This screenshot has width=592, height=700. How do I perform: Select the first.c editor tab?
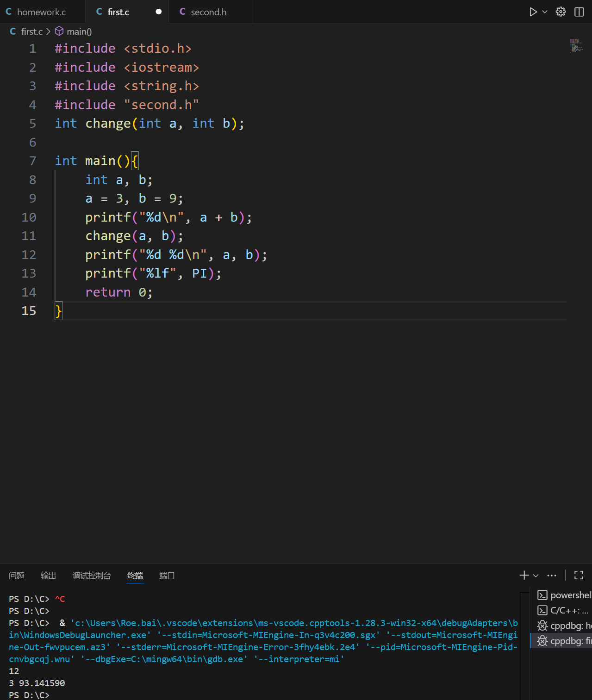pyautogui.click(x=118, y=12)
